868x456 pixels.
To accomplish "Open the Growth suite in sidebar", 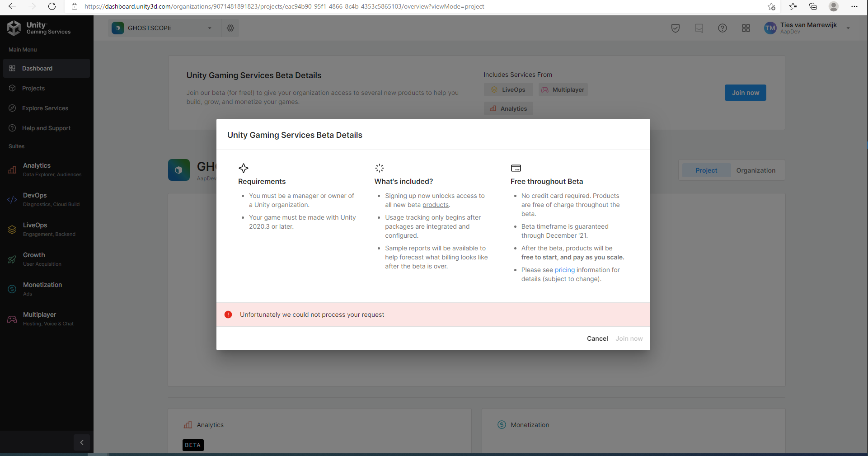I will coord(47,259).
